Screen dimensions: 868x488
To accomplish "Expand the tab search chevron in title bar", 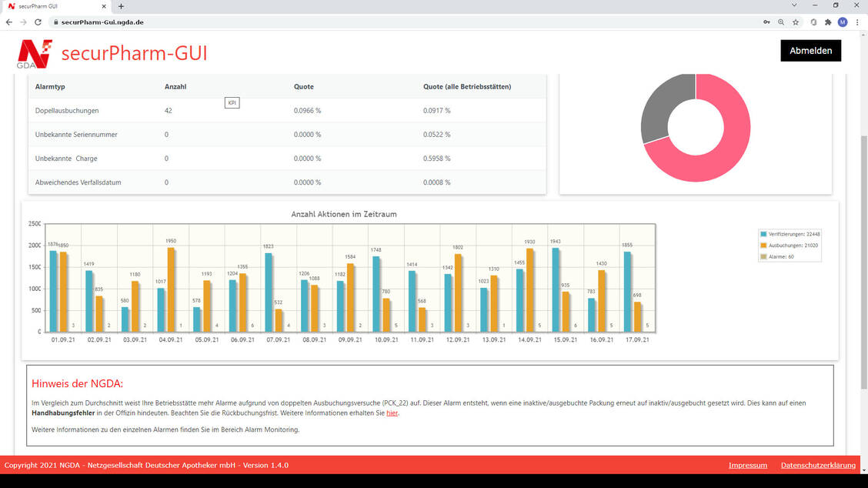I will [794, 5].
